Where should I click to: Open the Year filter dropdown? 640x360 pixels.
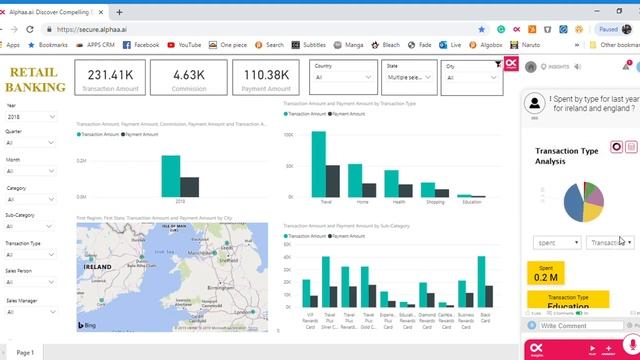tap(31, 117)
